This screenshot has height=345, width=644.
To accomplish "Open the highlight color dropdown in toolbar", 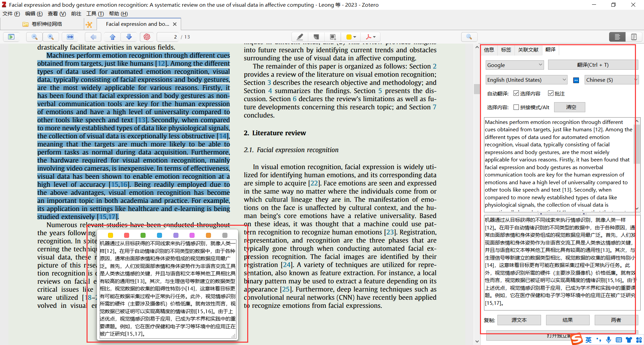I will [x=351, y=37].
